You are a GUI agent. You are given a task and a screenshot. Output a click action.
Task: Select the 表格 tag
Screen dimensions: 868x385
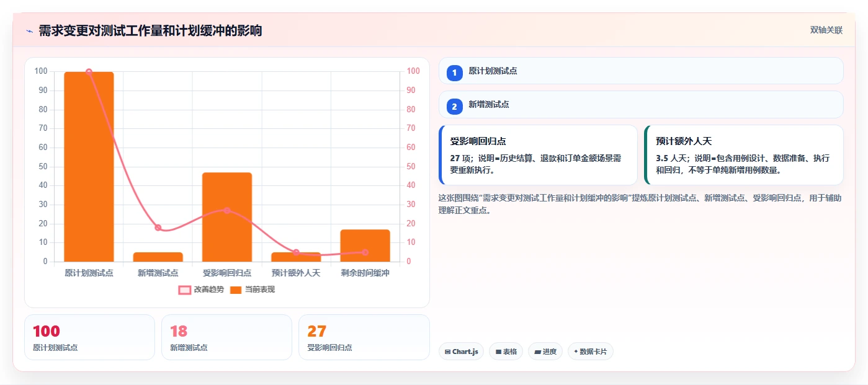click(506, 352)
